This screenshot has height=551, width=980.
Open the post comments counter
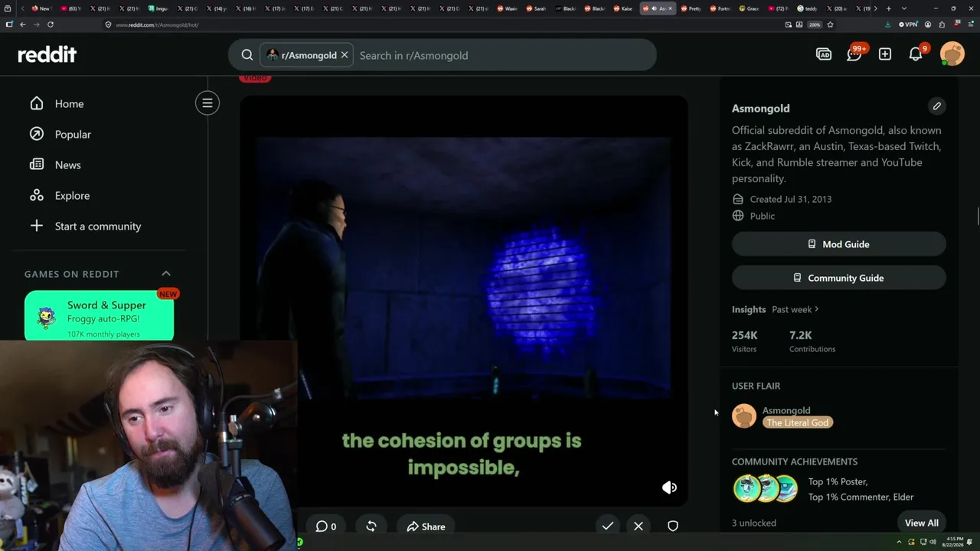pyautogui.click(x=326, y=527)
